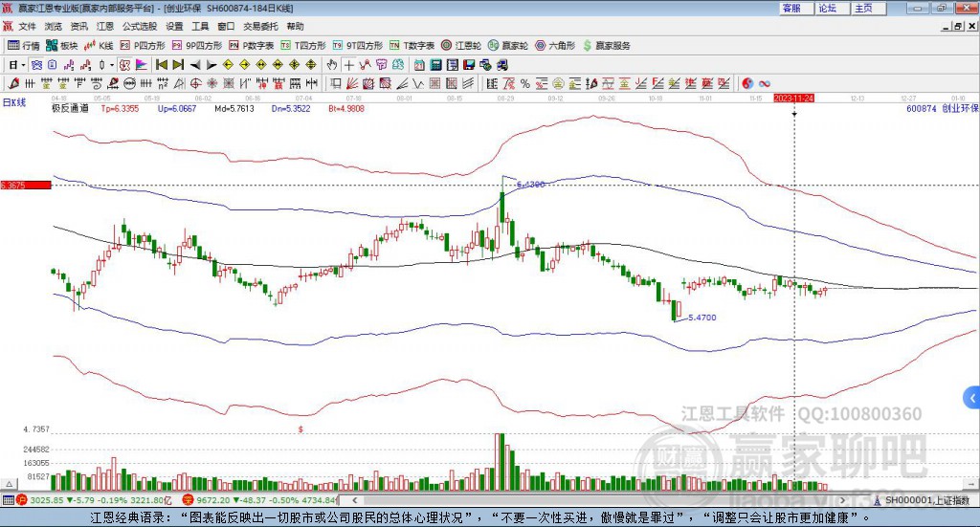Click the 极反通道 indicator label
This screenshot has width=980, height=527.
click(x=70, y=109)
